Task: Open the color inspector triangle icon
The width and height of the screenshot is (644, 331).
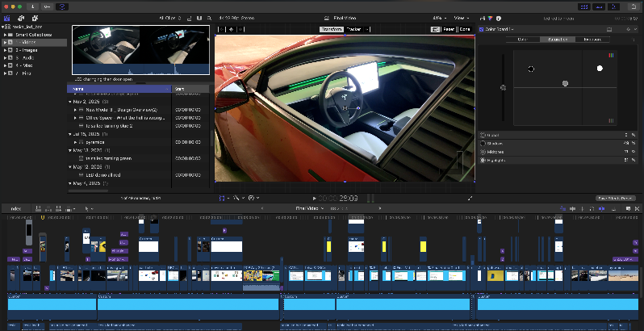Action: [491, 18]
